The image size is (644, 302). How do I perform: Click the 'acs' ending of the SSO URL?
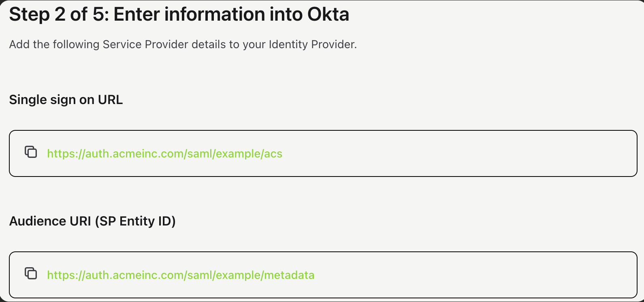[273, 154]
